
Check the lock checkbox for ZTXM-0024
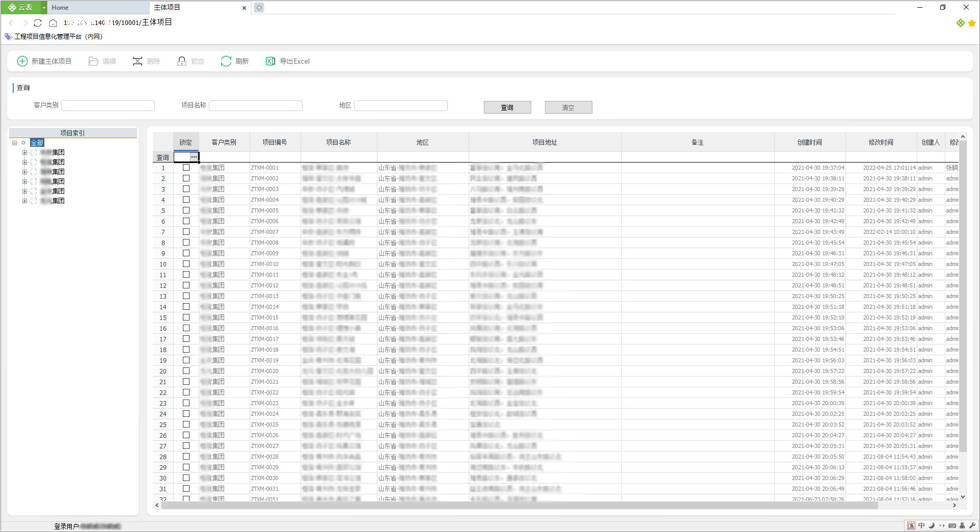click(x=186, y=414)
